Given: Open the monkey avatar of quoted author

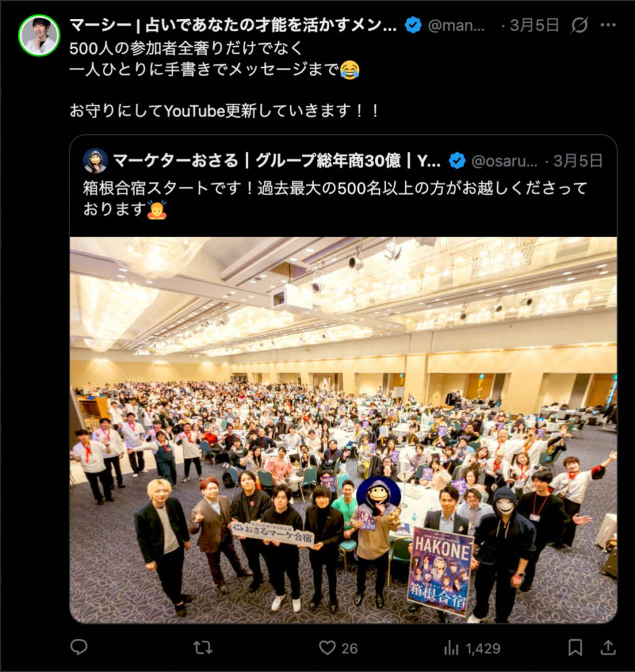Looking at the screenshot, I should coord(95,161).
